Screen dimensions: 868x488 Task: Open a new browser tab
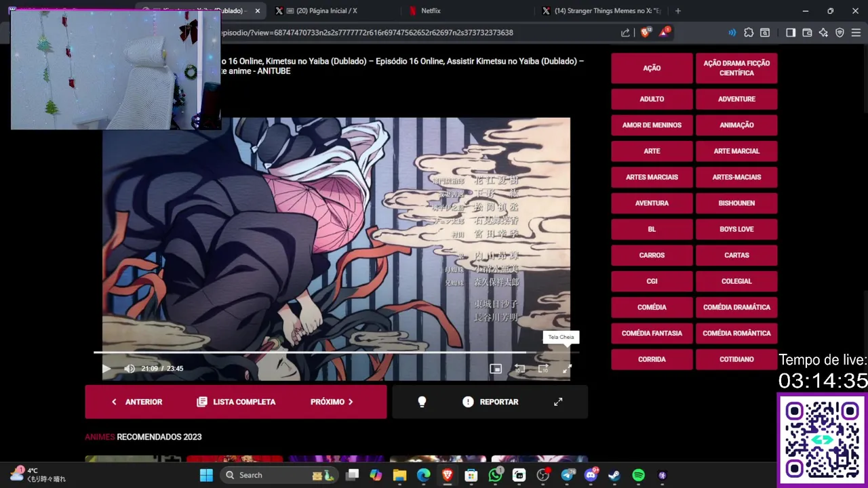pyautogui.click(x=678, y=11)
